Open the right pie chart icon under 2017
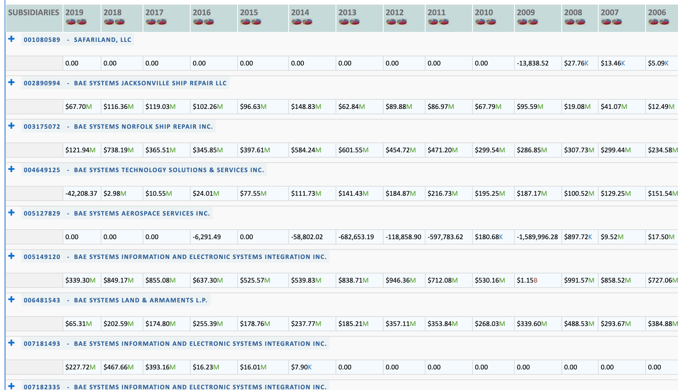Viewport: 678px width, 390px height. click(162, 22)
